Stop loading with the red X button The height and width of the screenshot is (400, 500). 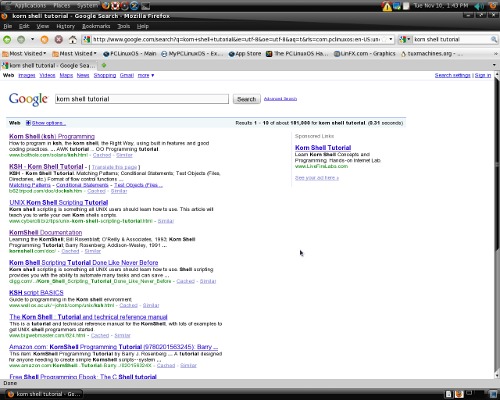(59, 39)
